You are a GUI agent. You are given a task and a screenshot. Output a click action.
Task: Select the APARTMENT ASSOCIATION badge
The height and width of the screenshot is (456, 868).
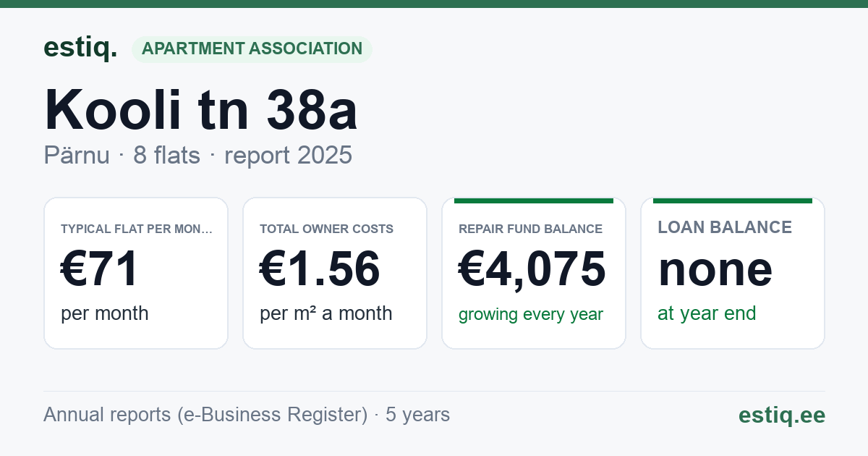tap(252, 49)
